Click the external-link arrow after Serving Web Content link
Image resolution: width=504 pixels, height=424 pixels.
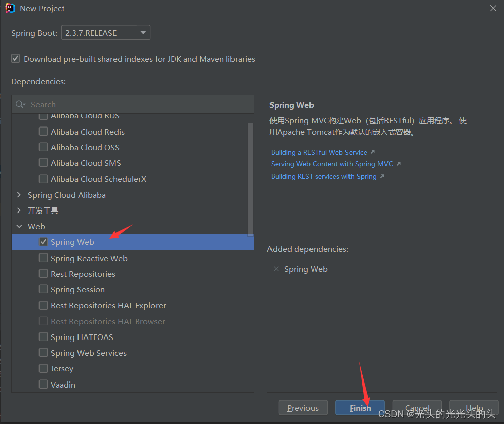[x=397, y=164]
